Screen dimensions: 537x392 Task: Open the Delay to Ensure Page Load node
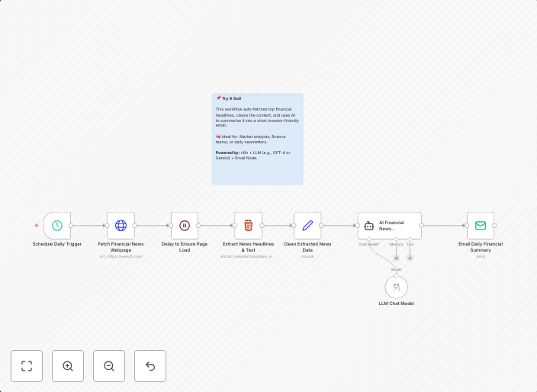185,226
